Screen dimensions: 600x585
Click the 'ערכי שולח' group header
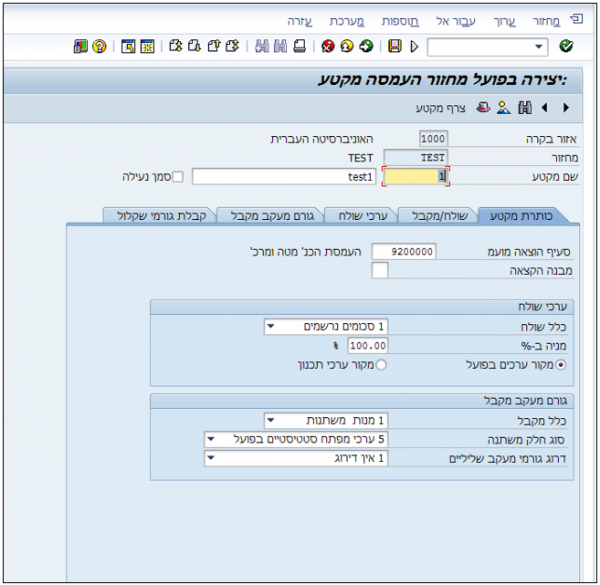[x=362, y=306]
